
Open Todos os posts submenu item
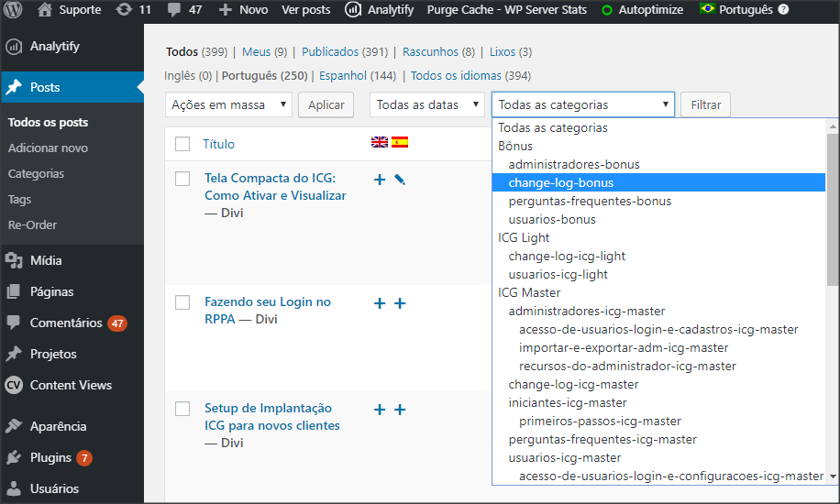point(48,122)
